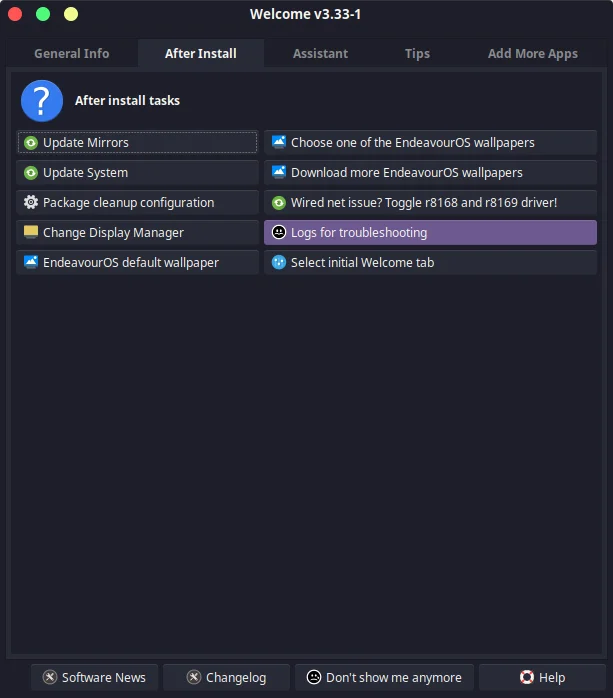This screenshot has height=698, width=613.
Task: Click the After install tasks heading
Action: tap(127, 101)
